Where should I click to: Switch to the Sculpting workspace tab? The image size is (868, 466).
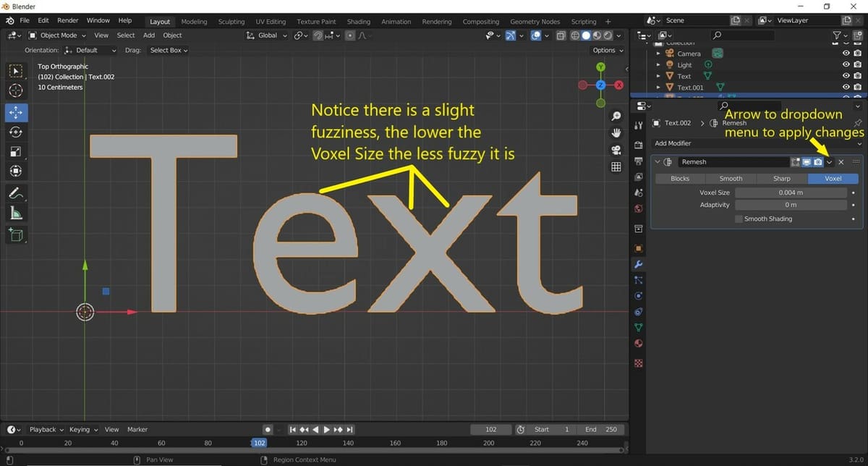click(x=231, y=22)
